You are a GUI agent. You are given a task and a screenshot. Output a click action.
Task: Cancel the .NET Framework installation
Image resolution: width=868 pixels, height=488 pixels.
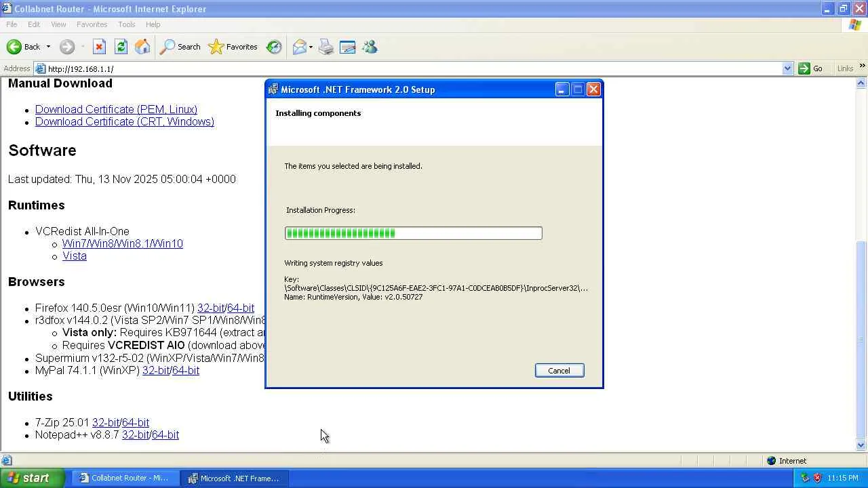pyautogui.click(x=559, y=371)
